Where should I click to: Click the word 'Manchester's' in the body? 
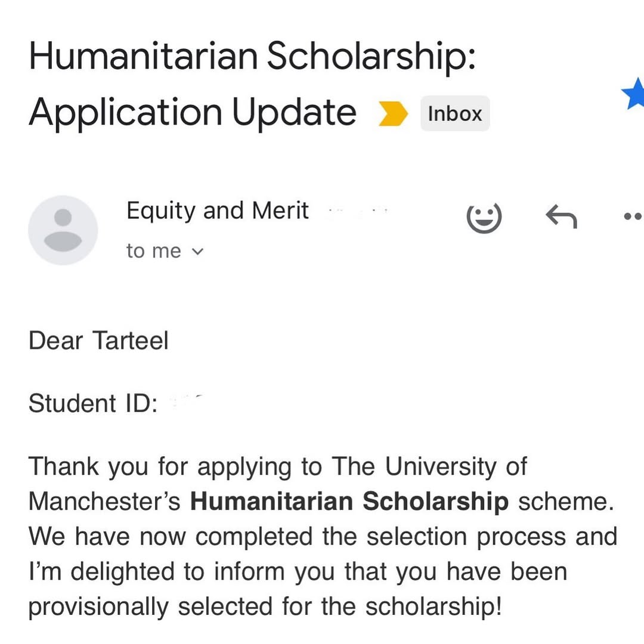[x=104, y=501]
